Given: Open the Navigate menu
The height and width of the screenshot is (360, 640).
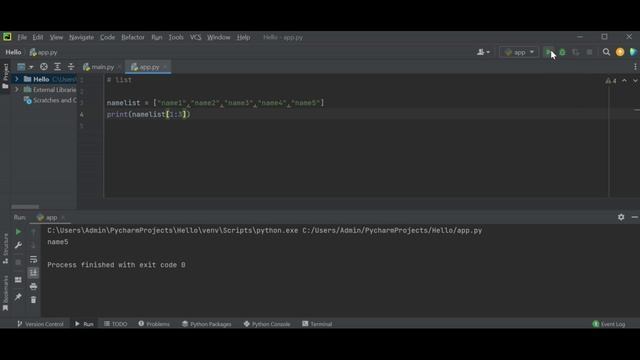Looking at the screenshot, I should pyautogui.click(x=81, y=37).
